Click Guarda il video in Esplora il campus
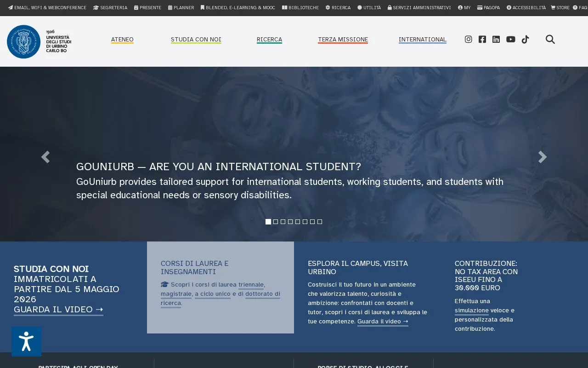The image size is (588, 368). coord(383,322)
